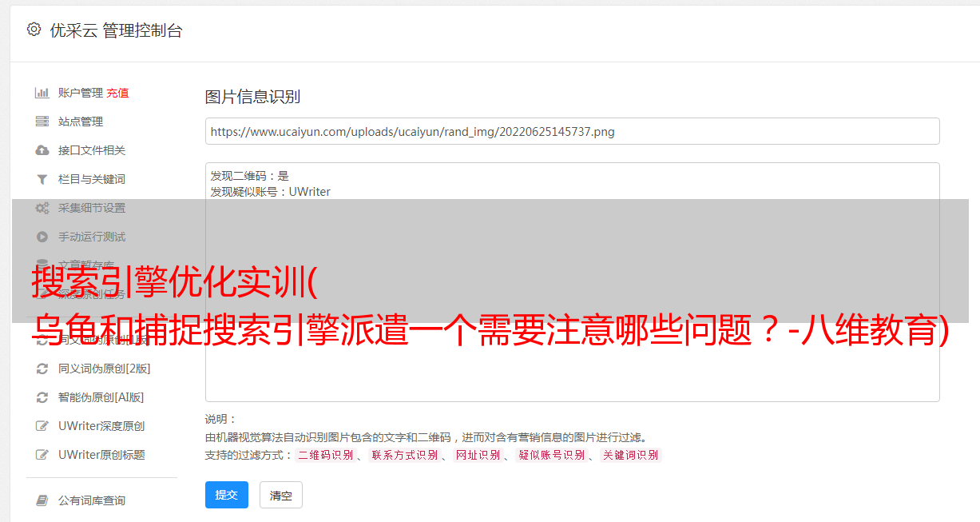Open the 同义词伪原创[2版] menu label
Viewport: 980px width, 522px height.
[x=104, y=369]
